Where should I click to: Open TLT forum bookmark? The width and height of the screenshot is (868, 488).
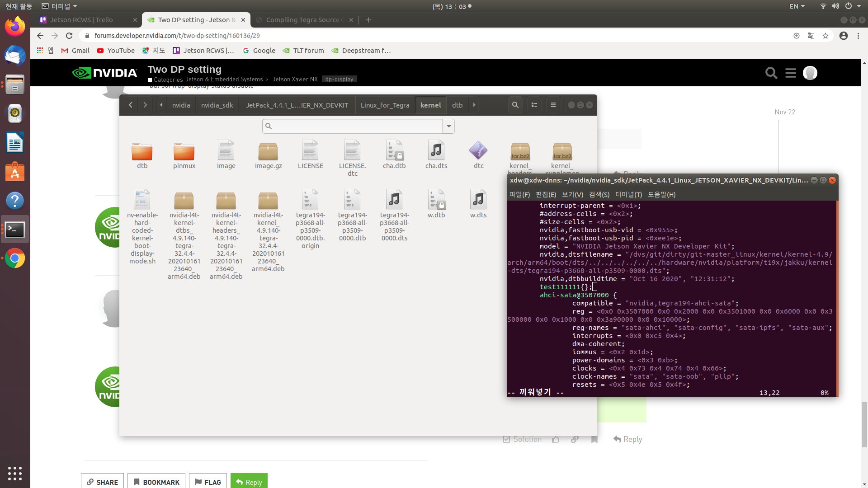(303, 51)
